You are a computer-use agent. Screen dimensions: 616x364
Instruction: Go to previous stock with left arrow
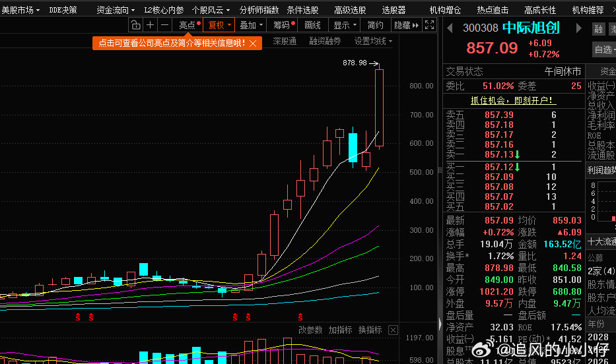pyautogui.click(x=450, y=28)
